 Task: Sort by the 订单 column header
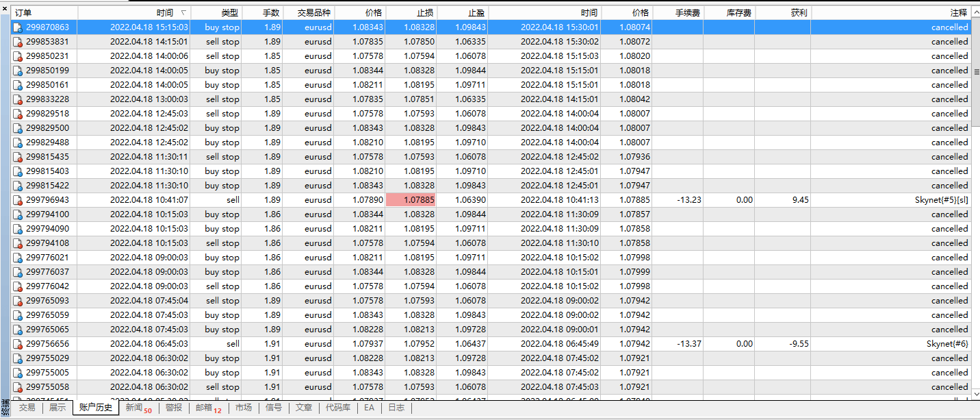pyautogui.click(x=41, y=13)
